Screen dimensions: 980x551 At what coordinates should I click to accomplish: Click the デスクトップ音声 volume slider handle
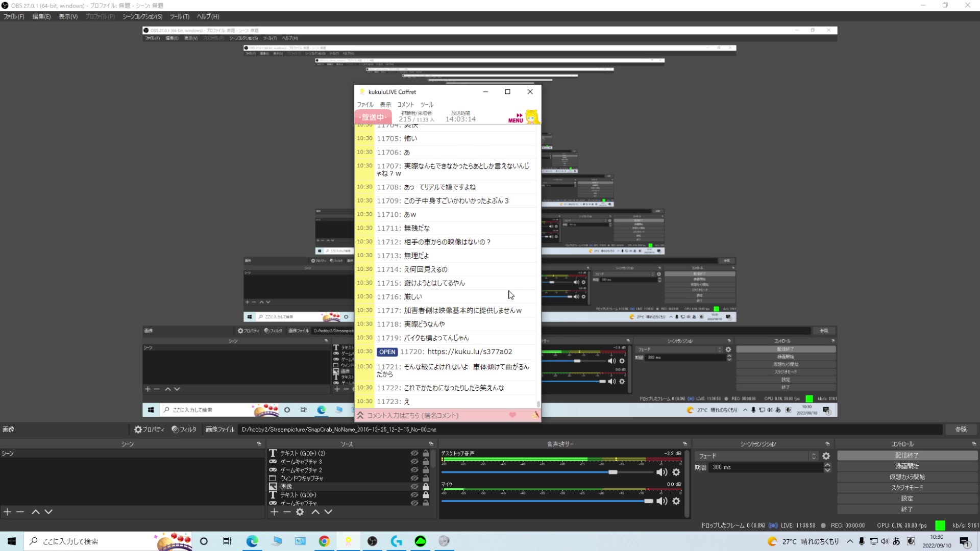pos(612,472)
